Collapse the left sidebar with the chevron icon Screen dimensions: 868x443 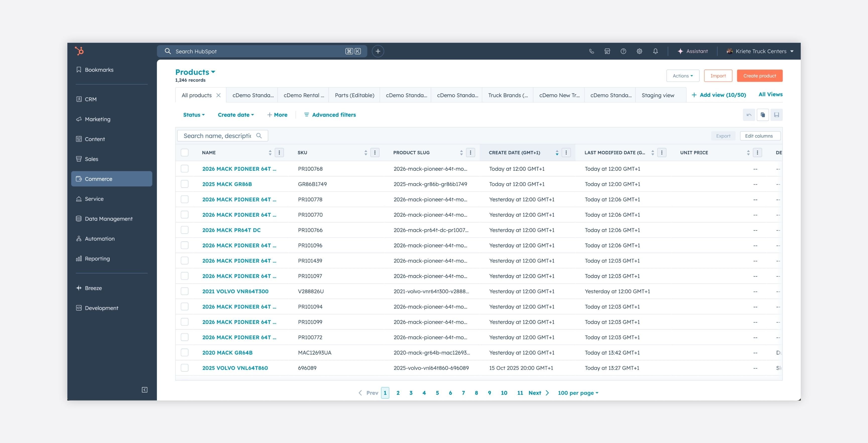point(144,390)
